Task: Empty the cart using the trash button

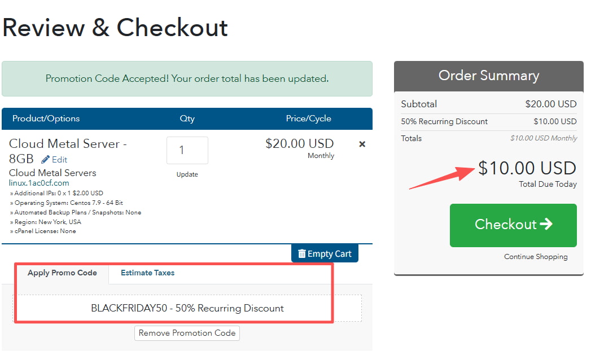Action: 325,254
